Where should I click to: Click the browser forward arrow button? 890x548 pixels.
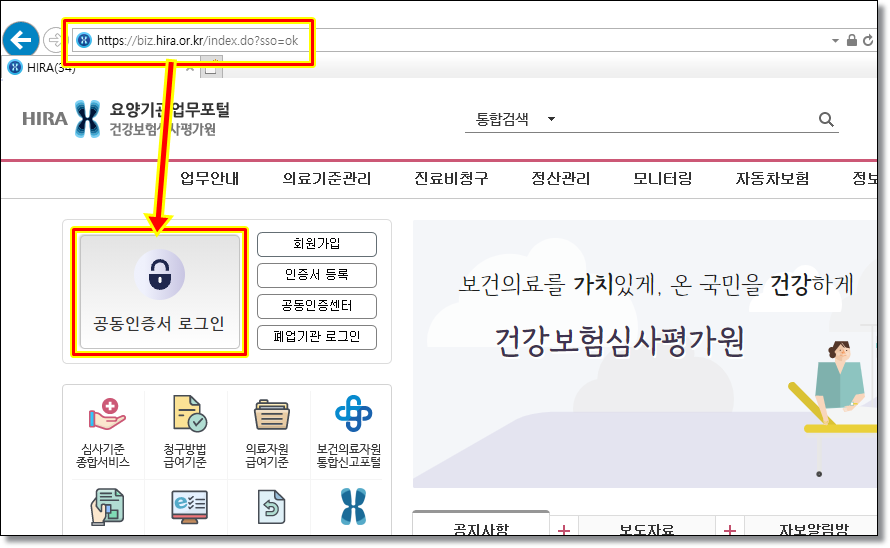pos(54,40)
